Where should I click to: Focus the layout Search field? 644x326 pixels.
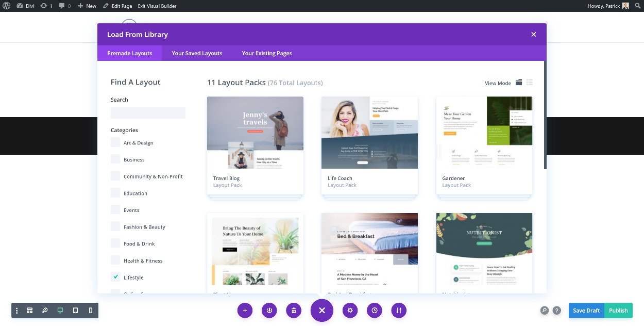pos(148,113)
